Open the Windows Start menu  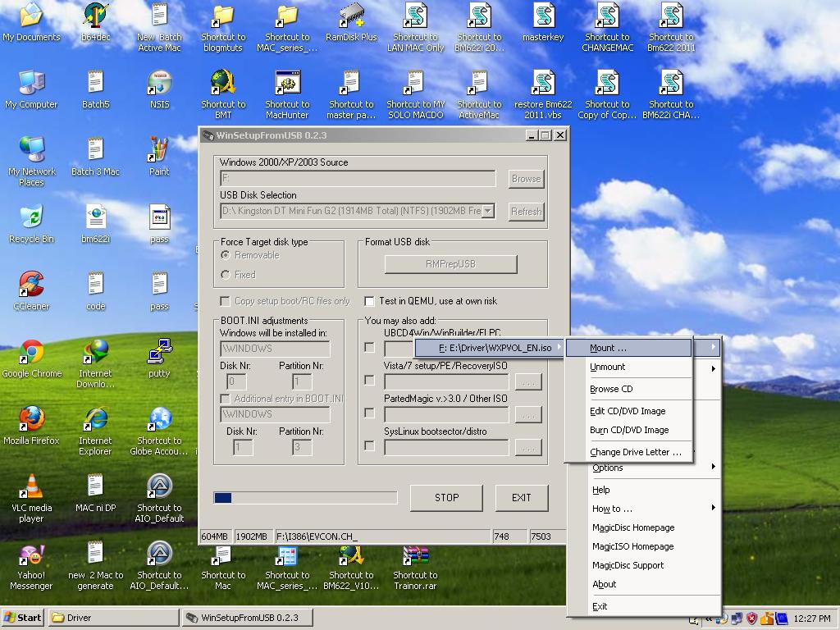(x=22, y=618)
